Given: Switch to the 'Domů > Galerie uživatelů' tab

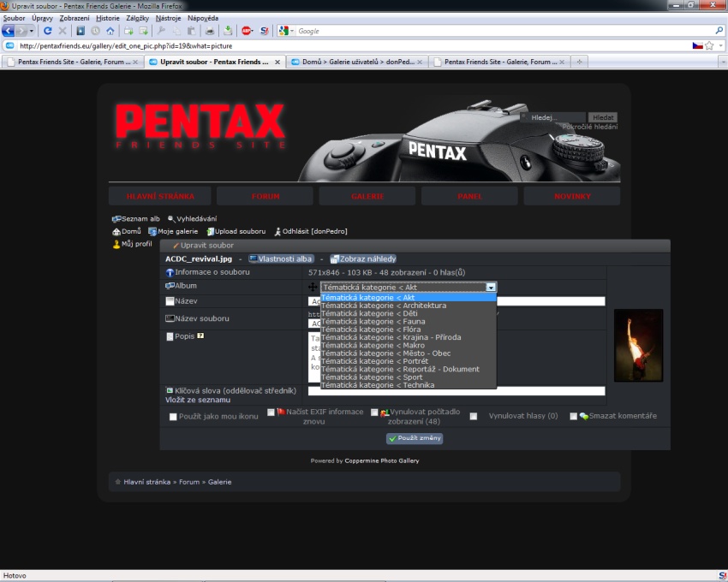Looking at the screenshot, I should (351, 62).
